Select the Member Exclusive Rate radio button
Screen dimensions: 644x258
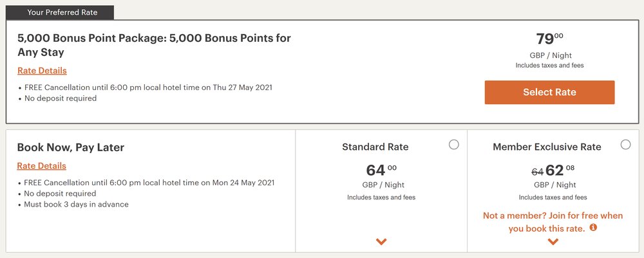tap(625, 145)
